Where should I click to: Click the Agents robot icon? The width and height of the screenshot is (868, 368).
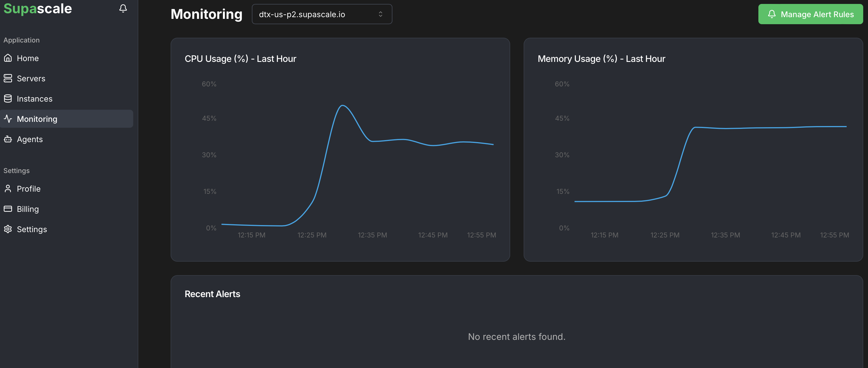8,139
